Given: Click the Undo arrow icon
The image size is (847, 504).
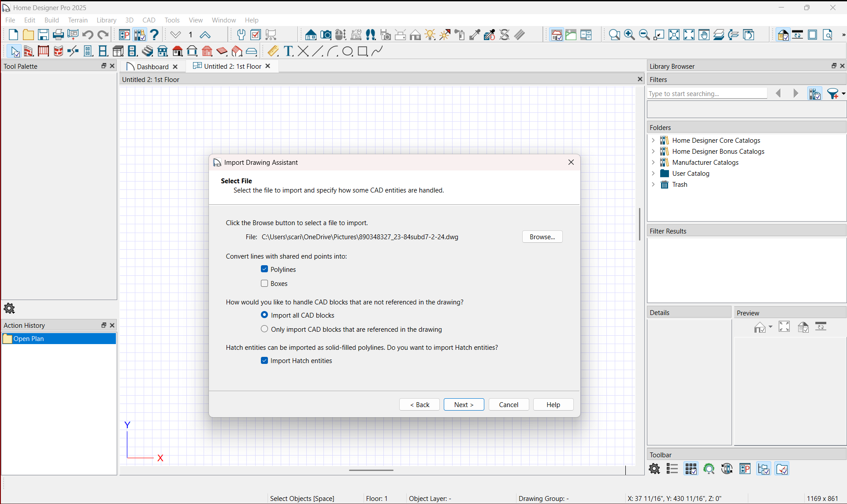Looking at the screenshot, I should click(88, 35).
